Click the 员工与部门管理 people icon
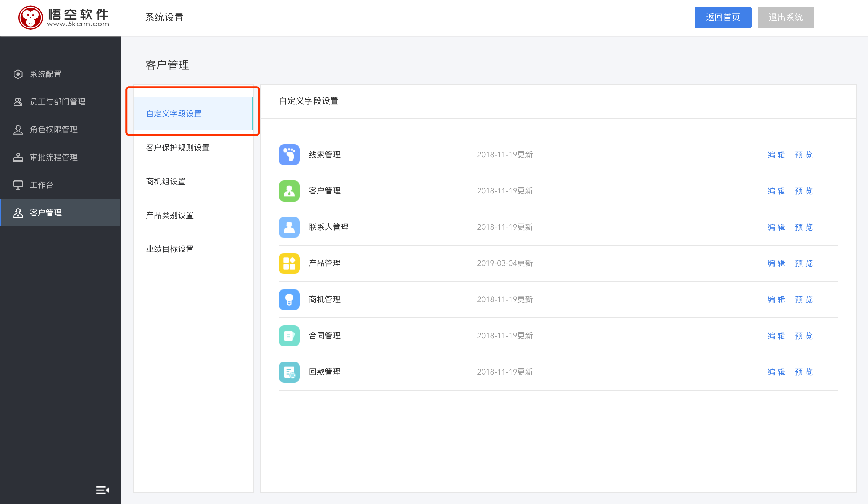This screenshot has height=504, width=868. coord(18,102)
